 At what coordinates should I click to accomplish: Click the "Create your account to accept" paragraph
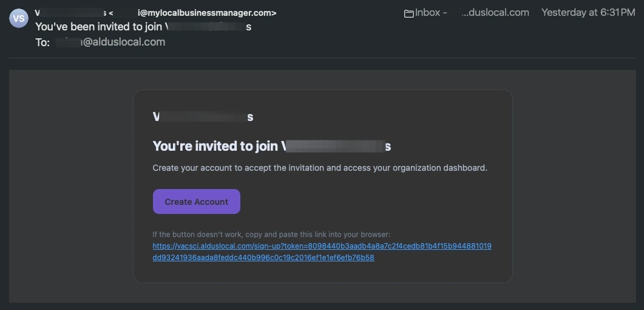[320, 168]
